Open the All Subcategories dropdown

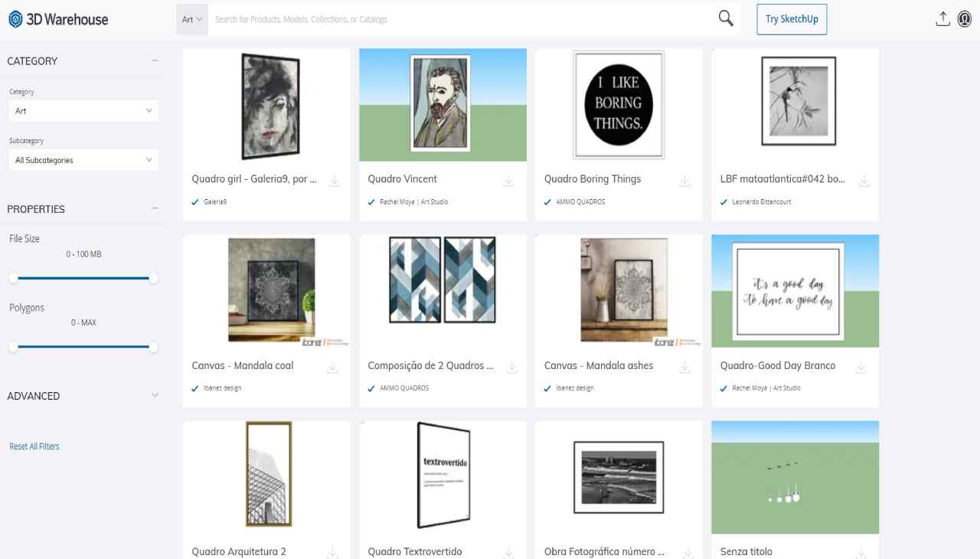pos(83,160)
